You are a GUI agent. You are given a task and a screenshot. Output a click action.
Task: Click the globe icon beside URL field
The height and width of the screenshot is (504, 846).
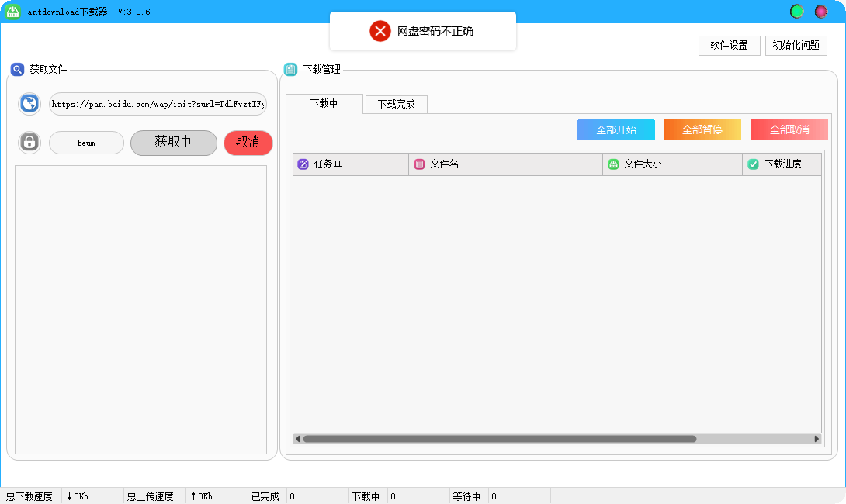29,103
